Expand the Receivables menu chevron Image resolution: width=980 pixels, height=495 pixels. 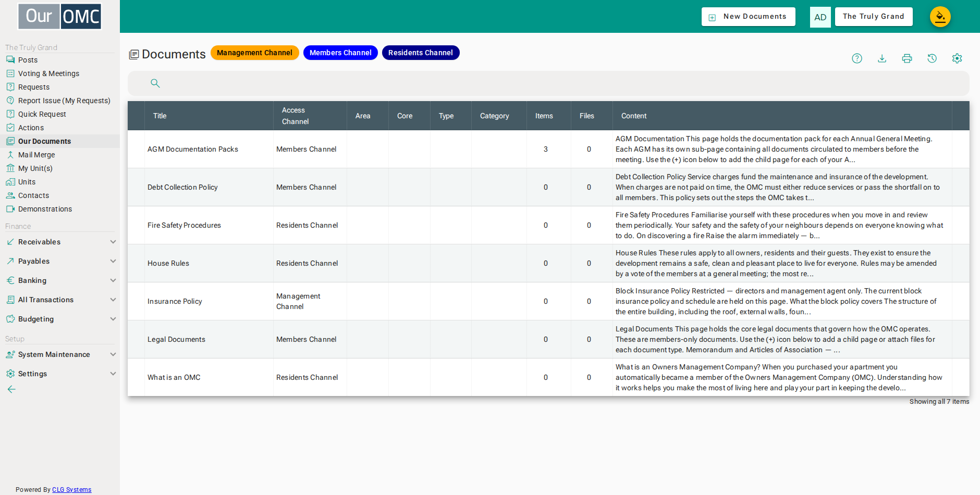click(x=113, y=242)
